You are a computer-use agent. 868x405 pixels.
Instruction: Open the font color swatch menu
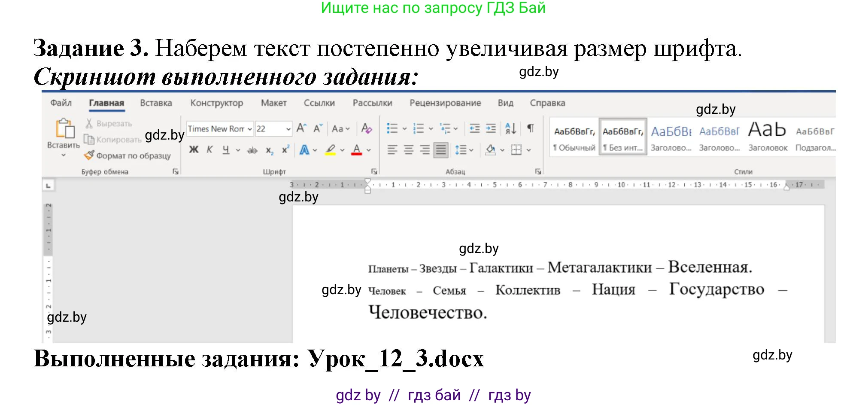click(x=368, y=149)
